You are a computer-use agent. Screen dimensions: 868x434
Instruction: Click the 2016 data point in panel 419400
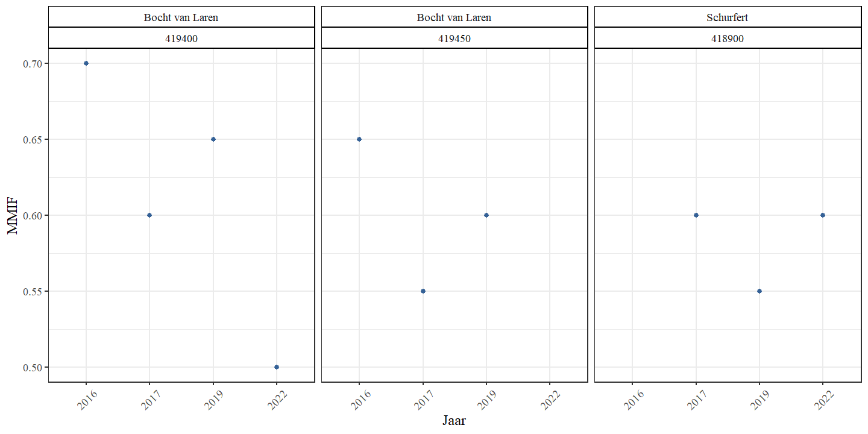86,63
